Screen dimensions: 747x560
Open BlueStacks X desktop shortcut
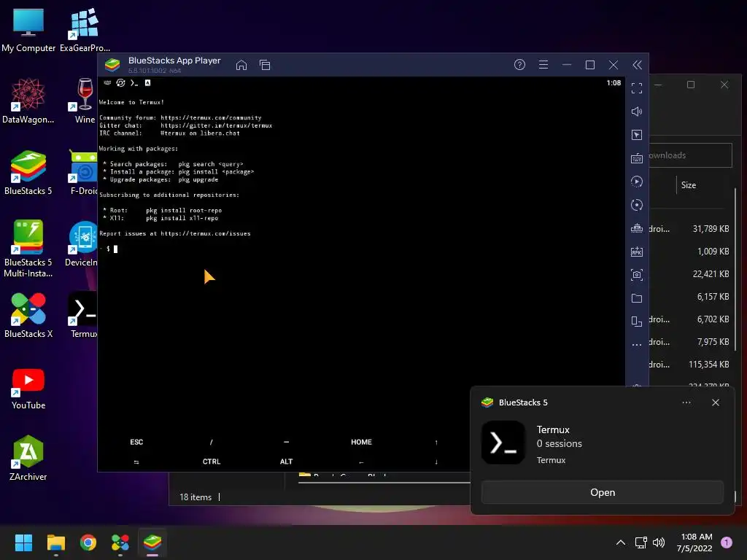click(x=28, y=316)
